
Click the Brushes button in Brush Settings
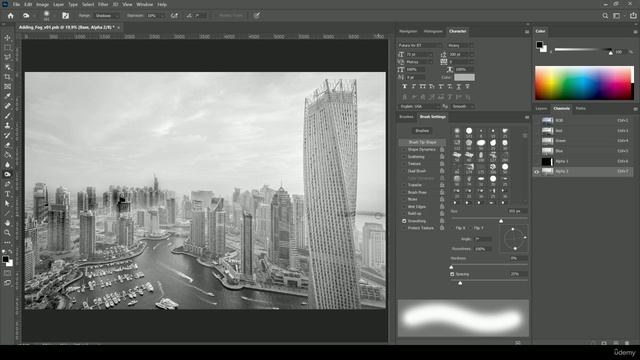(422, 131)
